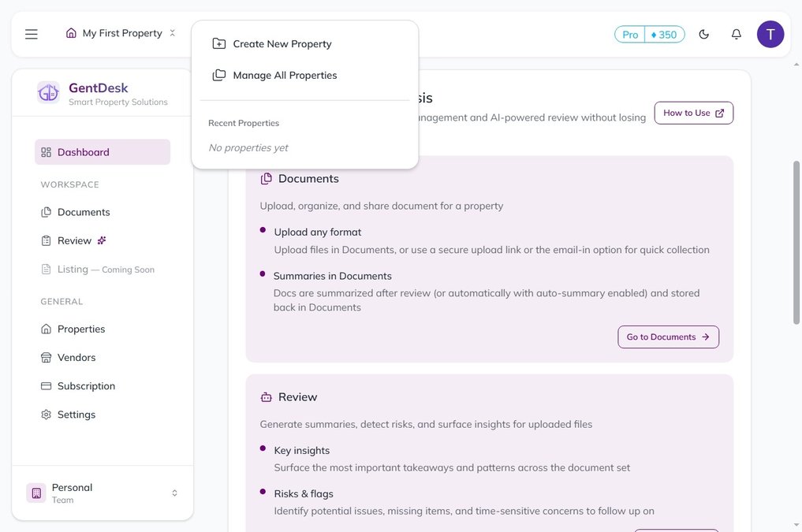The width and height of the screenshot is (802, 532).
Task: Click the Go to Documents button
Action: click(668, 337)
